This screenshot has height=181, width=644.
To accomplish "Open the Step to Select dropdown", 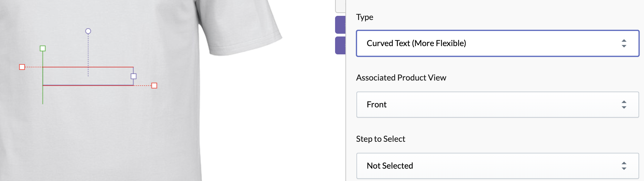I will [x=497, y=166].
